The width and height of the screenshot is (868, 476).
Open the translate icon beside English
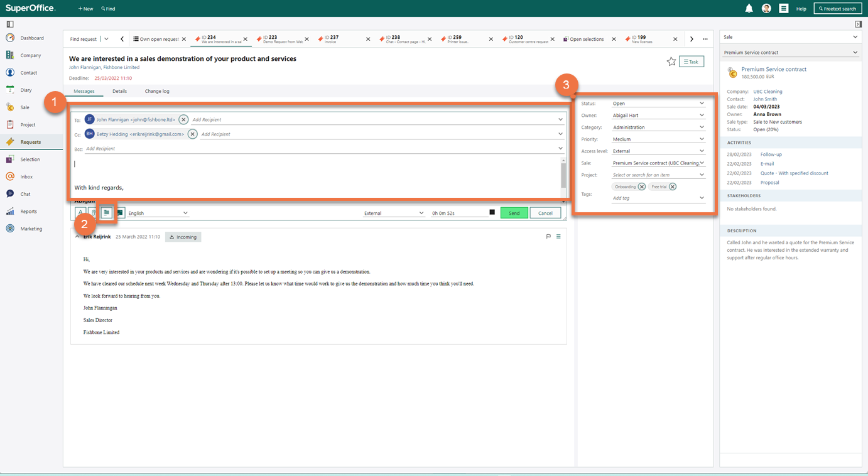coord(120,213)
